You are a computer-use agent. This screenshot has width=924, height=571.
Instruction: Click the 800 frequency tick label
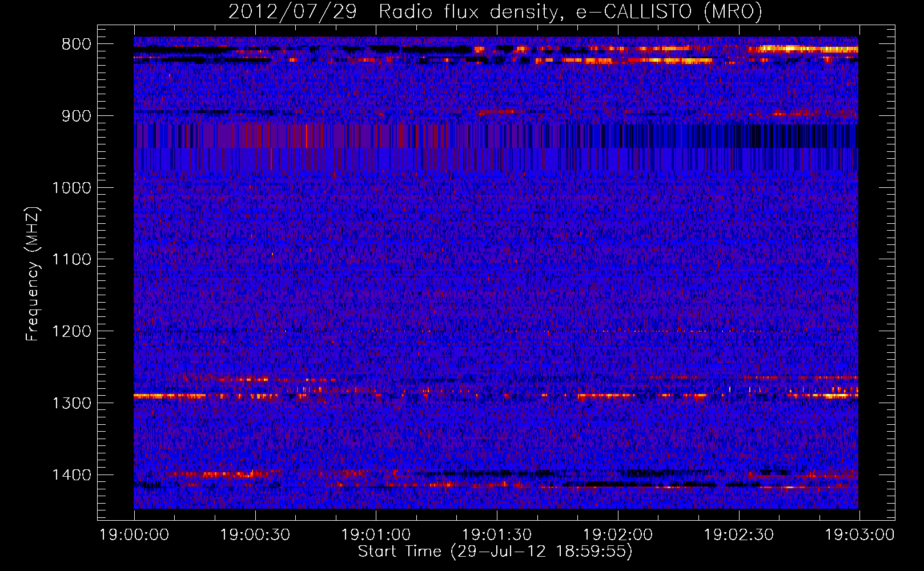[x=76, y=45]
